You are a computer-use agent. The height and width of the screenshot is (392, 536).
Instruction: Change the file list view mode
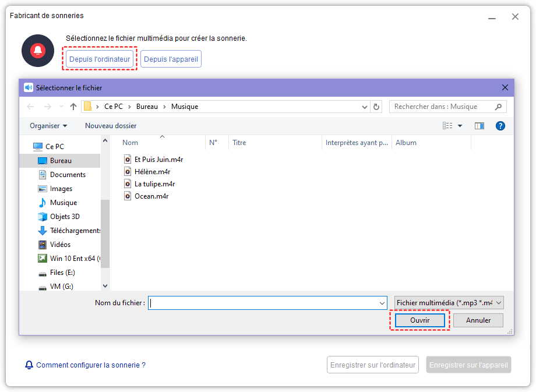(446, 125)
